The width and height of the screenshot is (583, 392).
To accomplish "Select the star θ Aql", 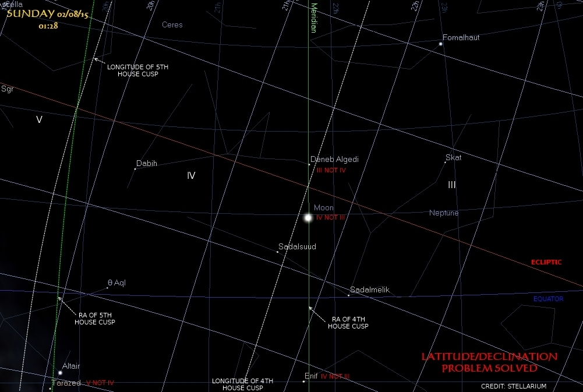I will (x=106, y=288).
